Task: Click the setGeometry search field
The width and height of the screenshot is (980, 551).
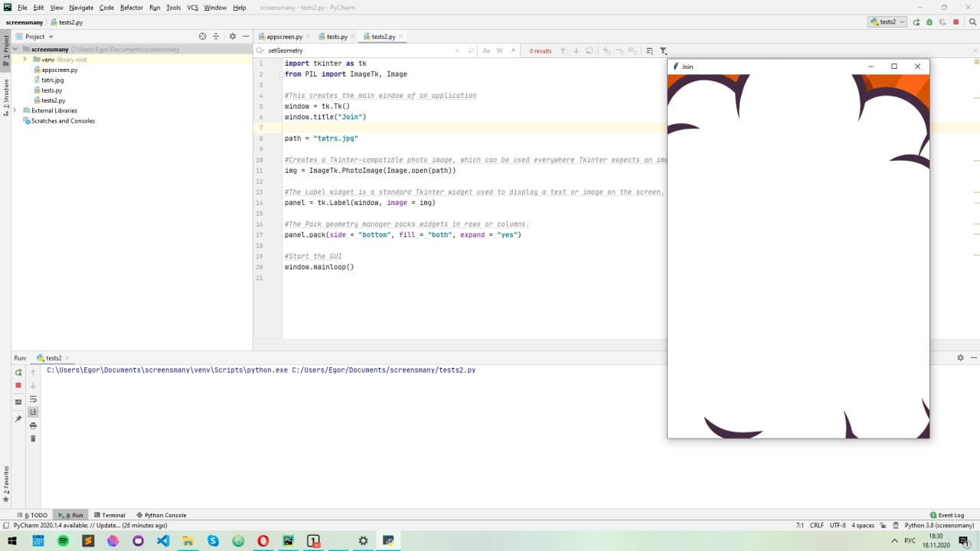Action: [358, 51]
